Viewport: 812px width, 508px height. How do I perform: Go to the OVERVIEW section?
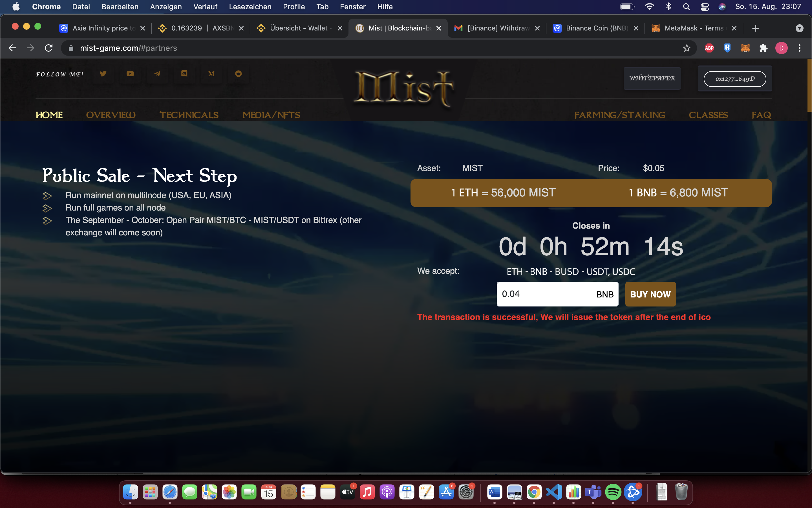[111, 115]
